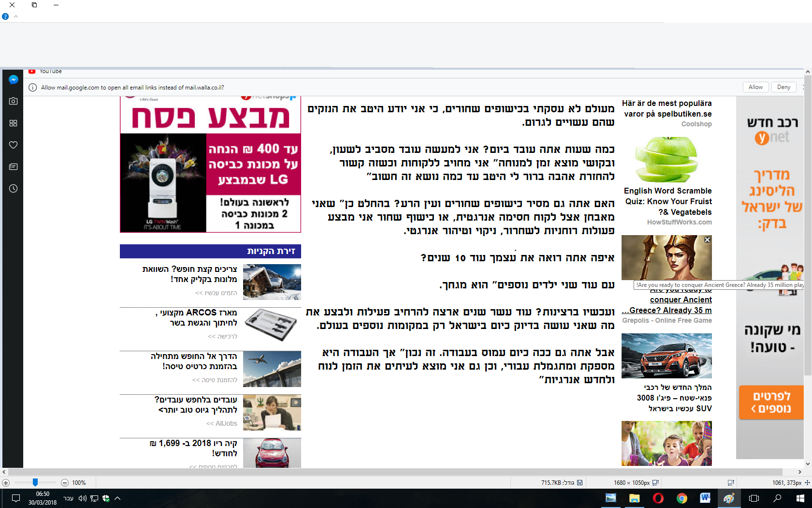Image resolution: width=812 pixels, height=508 pixels.
Task: Click the orange Peugeot 3008 SUV thumbnail
Action: point(667,356)
